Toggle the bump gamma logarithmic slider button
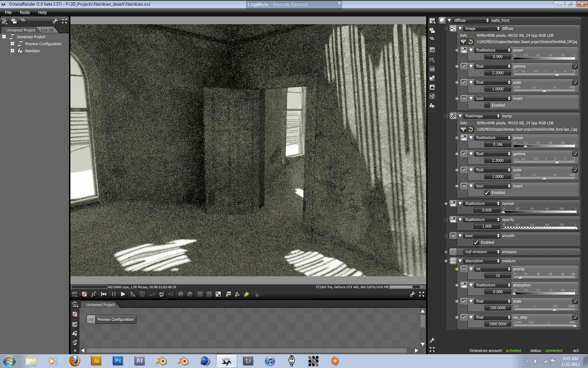Image resolution: width=588 pixels, height=368 pixels. pyautogui.click(x=575, y=153)
